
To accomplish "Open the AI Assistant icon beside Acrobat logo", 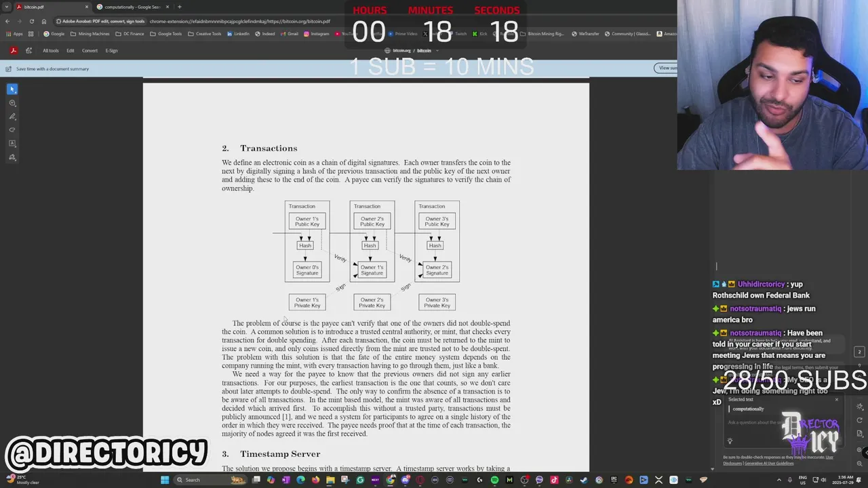I will coord(28,50).
